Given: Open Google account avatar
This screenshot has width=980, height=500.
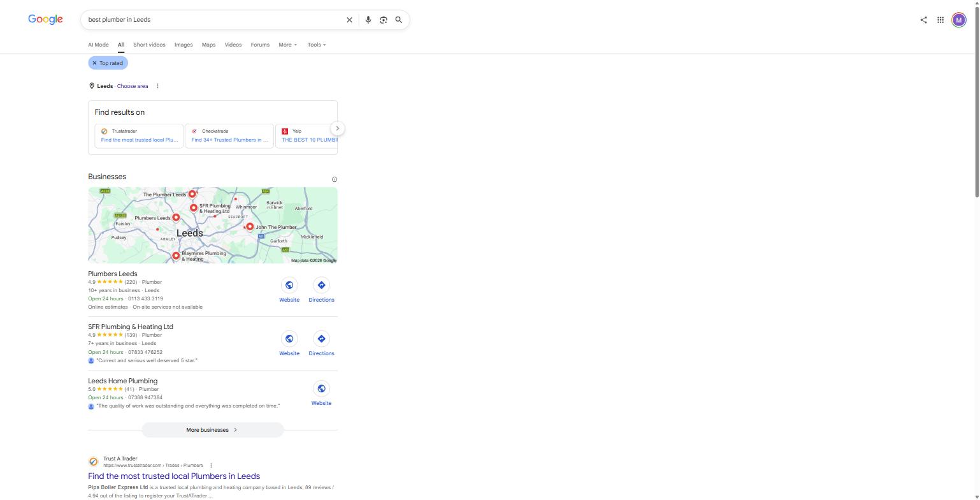Looking at the screenshot, I should pos(959,20).
